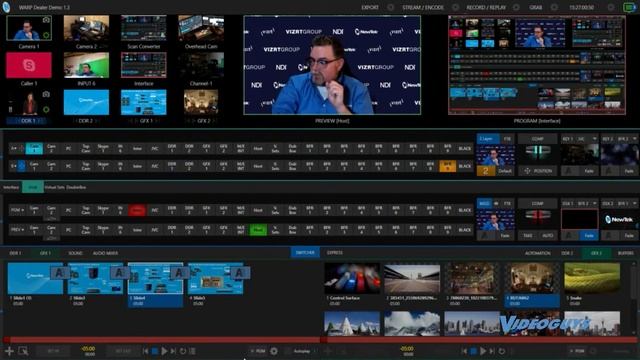Toggle the BKGD delegate button

point(484,203)
